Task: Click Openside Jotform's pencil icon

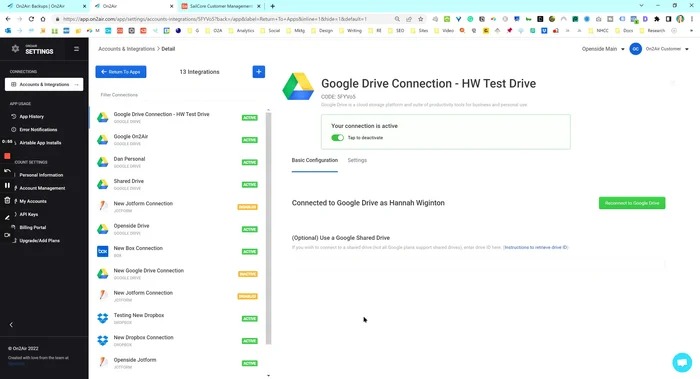Action: [103, 362]
